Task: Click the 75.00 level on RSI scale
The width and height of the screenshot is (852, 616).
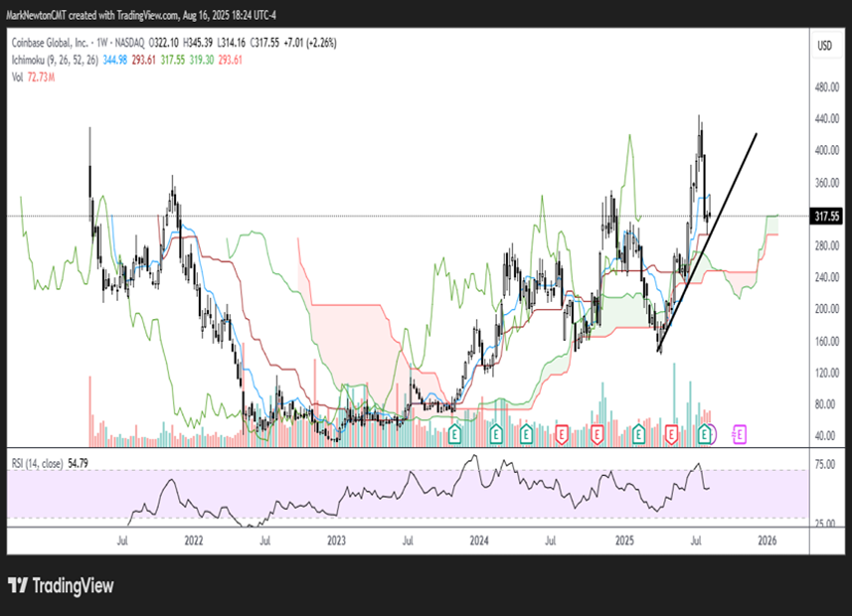Action: pyautogui.click(x=825, y=463)
